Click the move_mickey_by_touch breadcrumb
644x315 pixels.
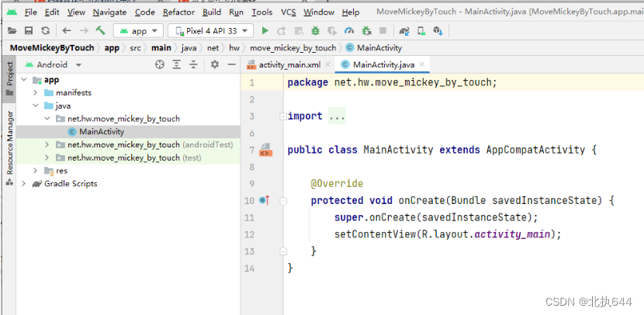[293, 48]
